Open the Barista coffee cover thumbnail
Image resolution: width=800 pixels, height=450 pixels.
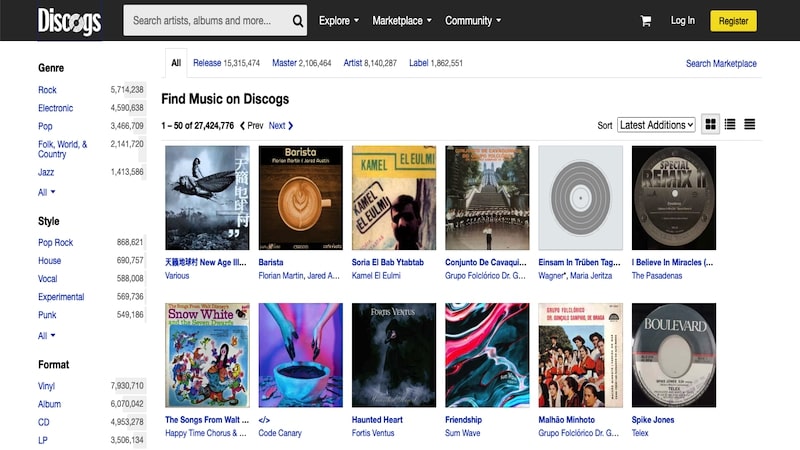(301, 198)
